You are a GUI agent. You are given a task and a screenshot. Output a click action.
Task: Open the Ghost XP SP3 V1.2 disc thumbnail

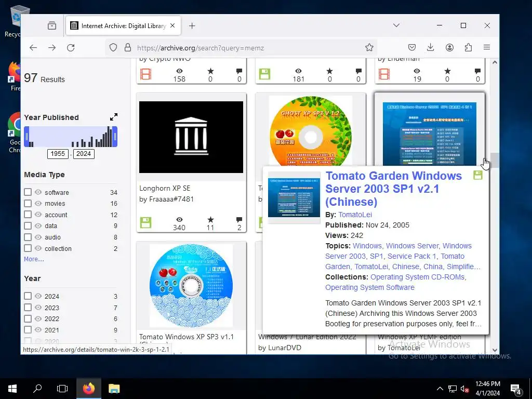point(311,131)
